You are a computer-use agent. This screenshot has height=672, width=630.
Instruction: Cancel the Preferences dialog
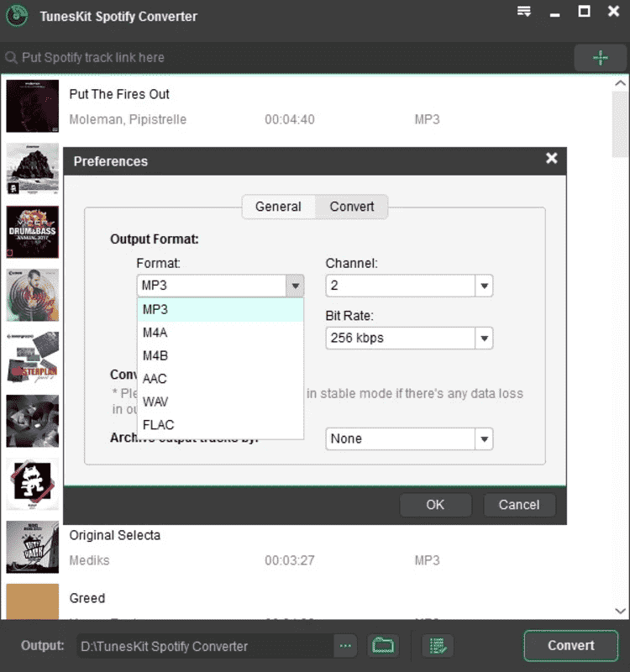click(519, 505)
